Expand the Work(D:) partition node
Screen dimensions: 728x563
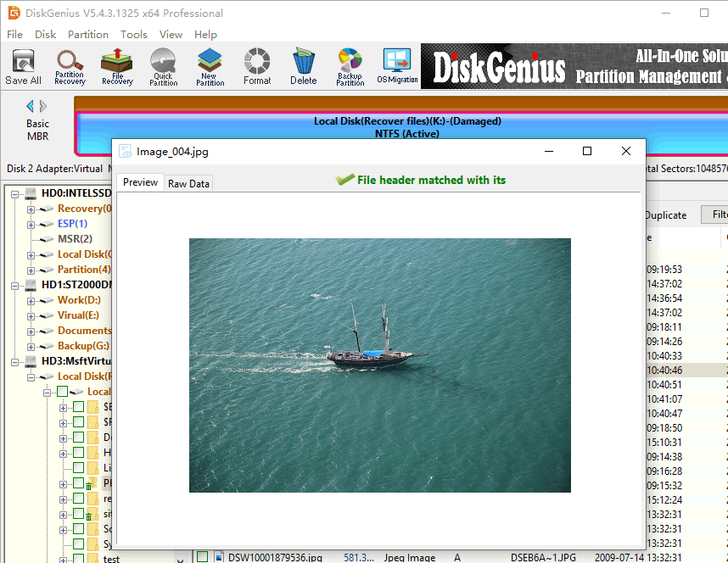point(31,300)
